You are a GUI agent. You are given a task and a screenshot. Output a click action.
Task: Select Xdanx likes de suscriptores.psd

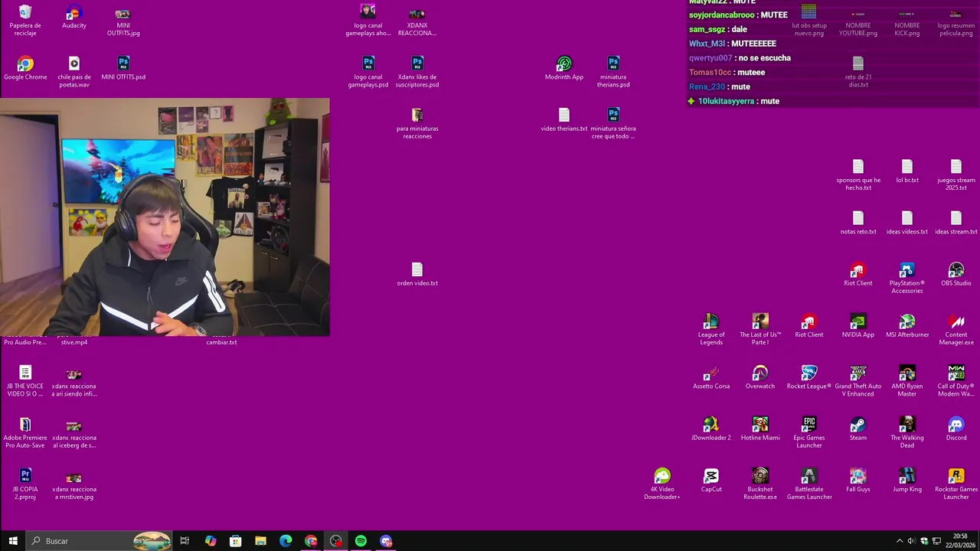(417, 71)
